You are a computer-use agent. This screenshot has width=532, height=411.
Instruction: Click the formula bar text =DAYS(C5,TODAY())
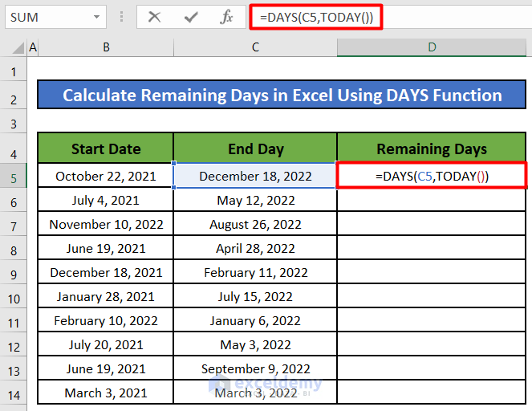click(x=315, y=17)
